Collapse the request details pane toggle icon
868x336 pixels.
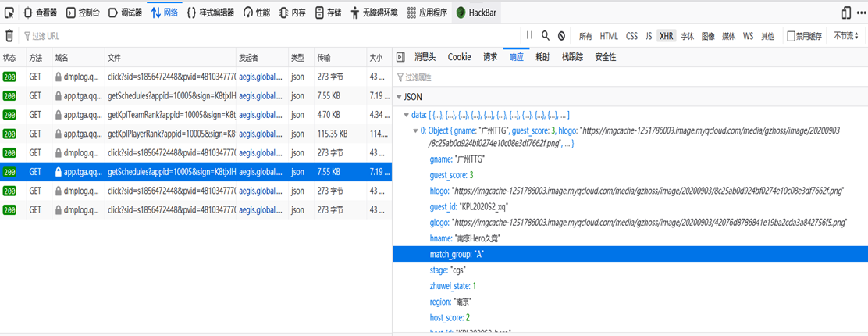[400, 56]
